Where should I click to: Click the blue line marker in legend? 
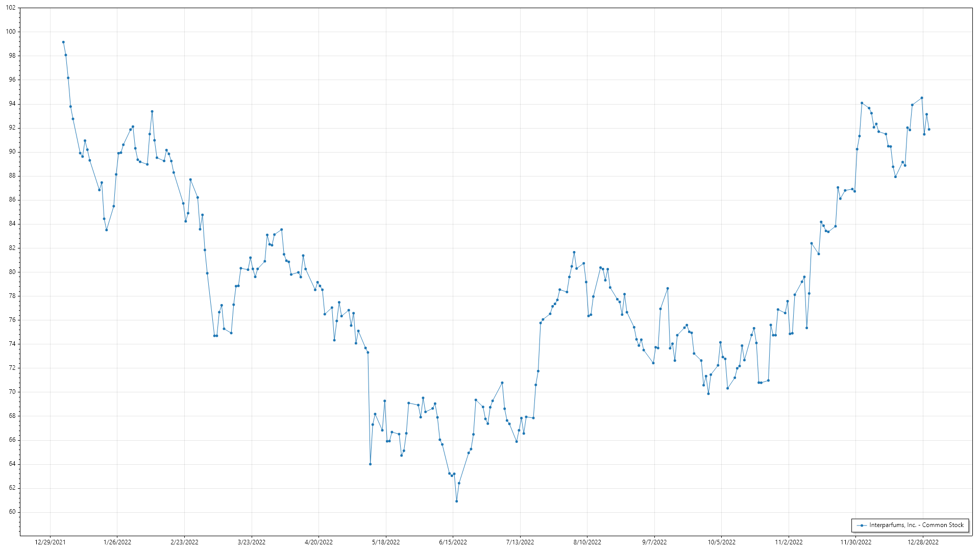click(x=862, y=525)
